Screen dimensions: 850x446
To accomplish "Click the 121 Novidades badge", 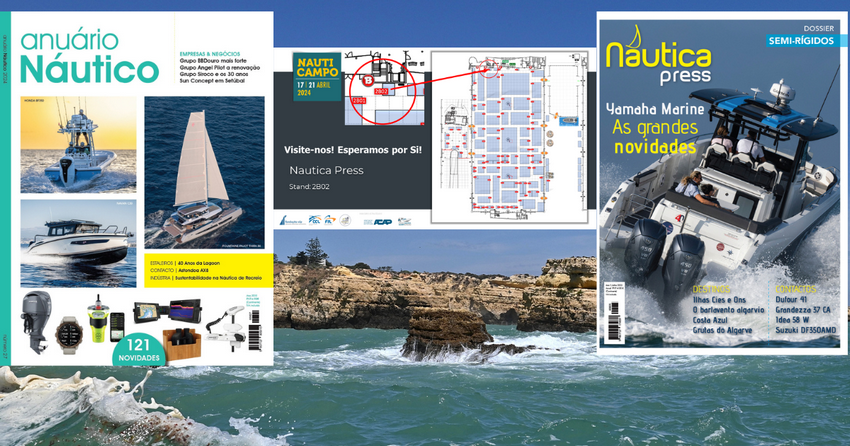I will click(139, 350).
